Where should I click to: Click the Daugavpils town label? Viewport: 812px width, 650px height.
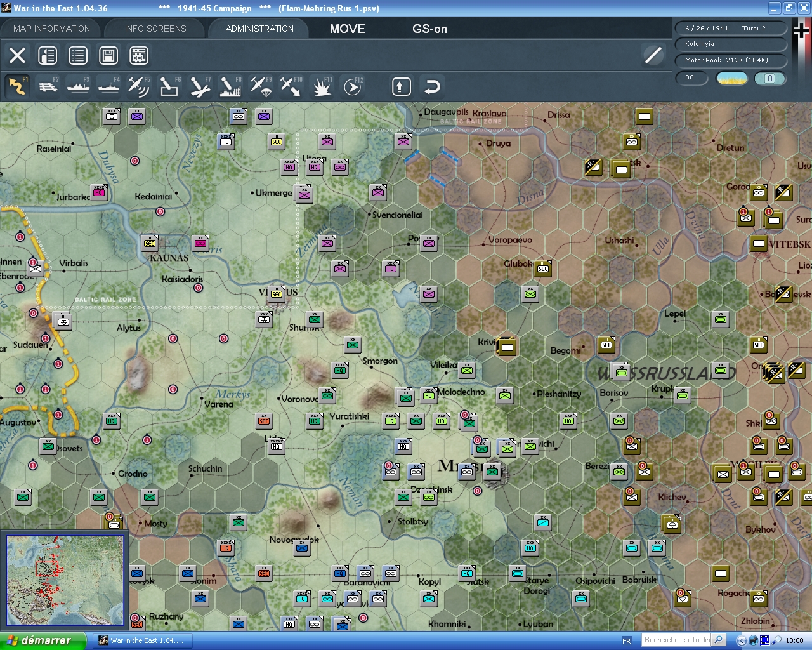click(x=446, y=112)
